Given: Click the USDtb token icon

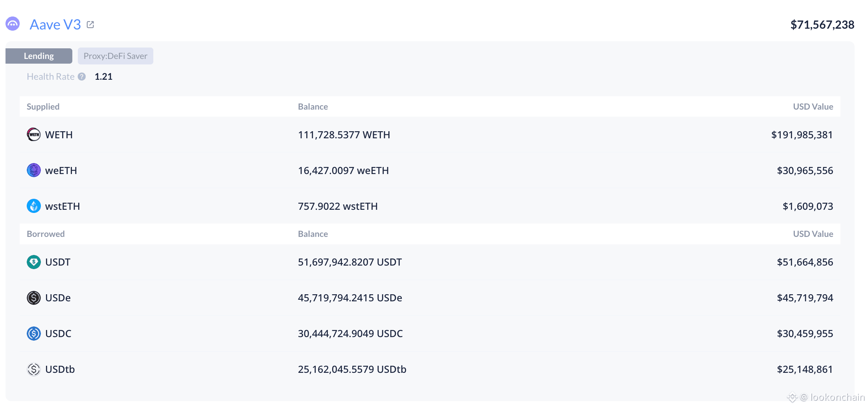Looking at the screenshot, I should tap(34, 369).
